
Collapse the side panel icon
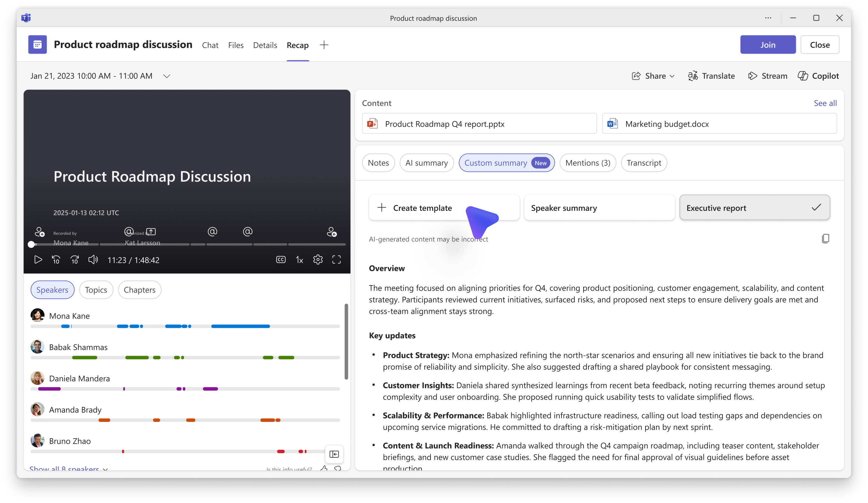coord(334,454)
